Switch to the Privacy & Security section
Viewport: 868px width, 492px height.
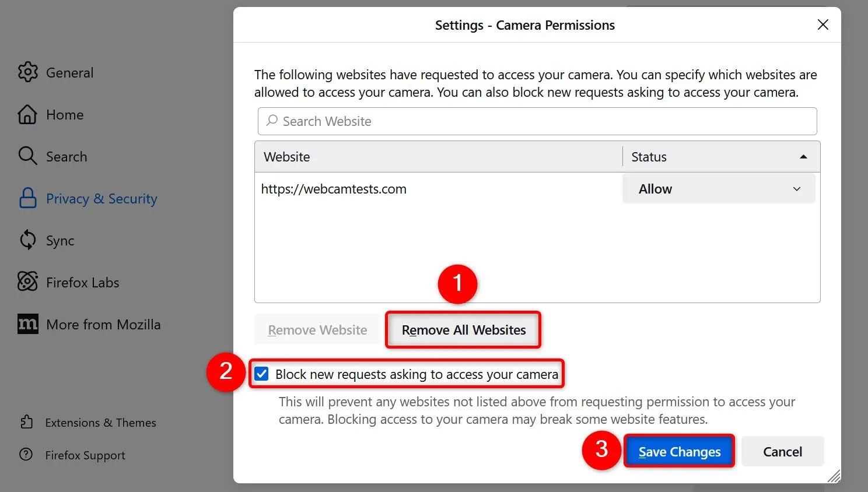coord(101,198)
